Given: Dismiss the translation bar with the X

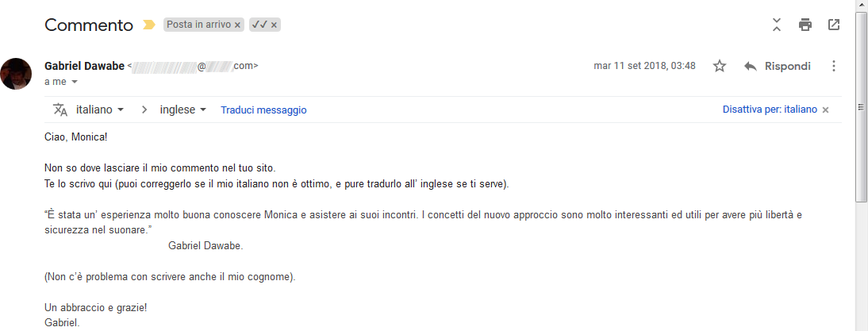Looking at the screenshot, I should [825, 110].
